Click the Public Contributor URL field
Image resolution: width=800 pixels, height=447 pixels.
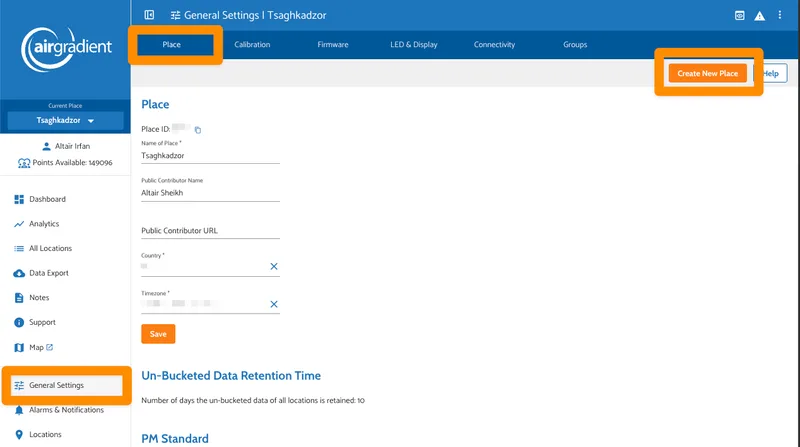210,231
